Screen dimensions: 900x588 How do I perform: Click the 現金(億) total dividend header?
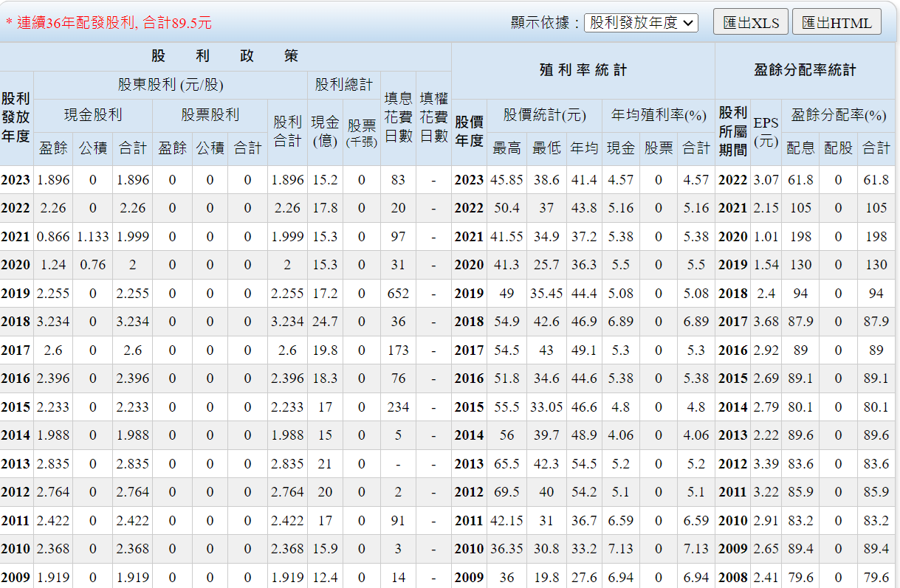tap(325, 131)
